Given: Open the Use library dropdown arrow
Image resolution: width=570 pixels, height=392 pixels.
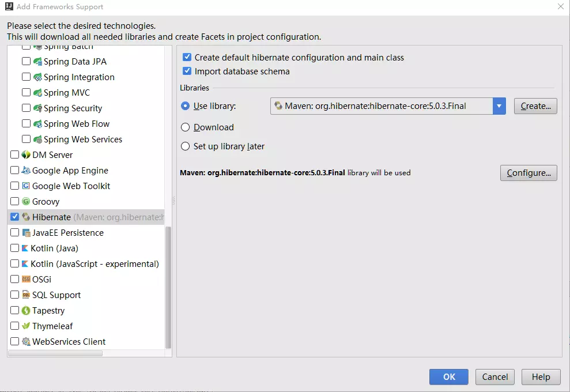Looking at the screenshot, I should point(499,106).
